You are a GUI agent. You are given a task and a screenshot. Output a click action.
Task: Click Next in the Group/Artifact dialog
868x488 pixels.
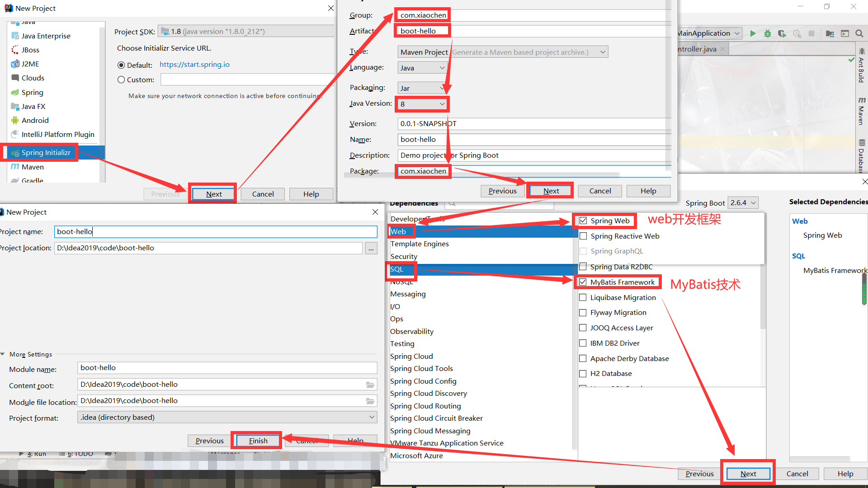pos(551,191)
